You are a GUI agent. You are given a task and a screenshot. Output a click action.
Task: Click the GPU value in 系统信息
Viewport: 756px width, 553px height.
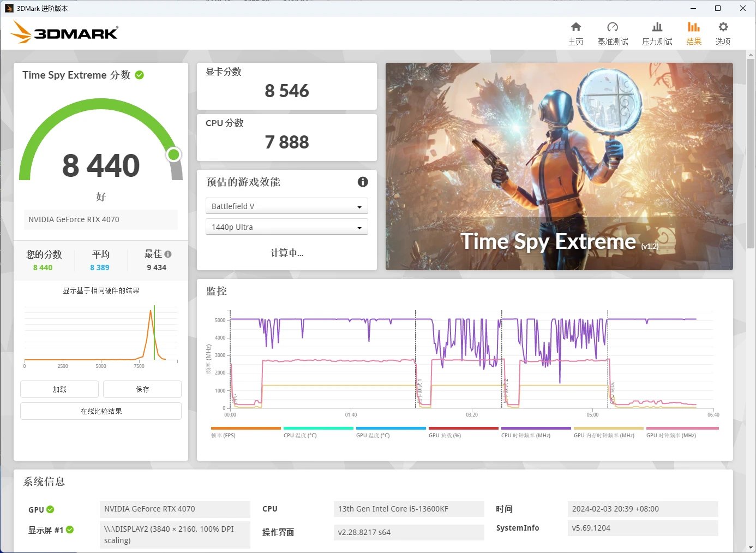(175, 509)
